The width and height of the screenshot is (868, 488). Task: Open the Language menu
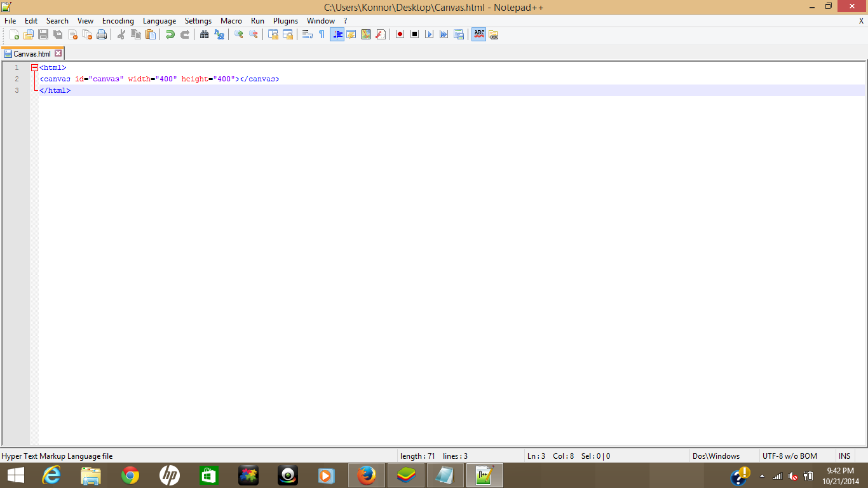[159, 20]
